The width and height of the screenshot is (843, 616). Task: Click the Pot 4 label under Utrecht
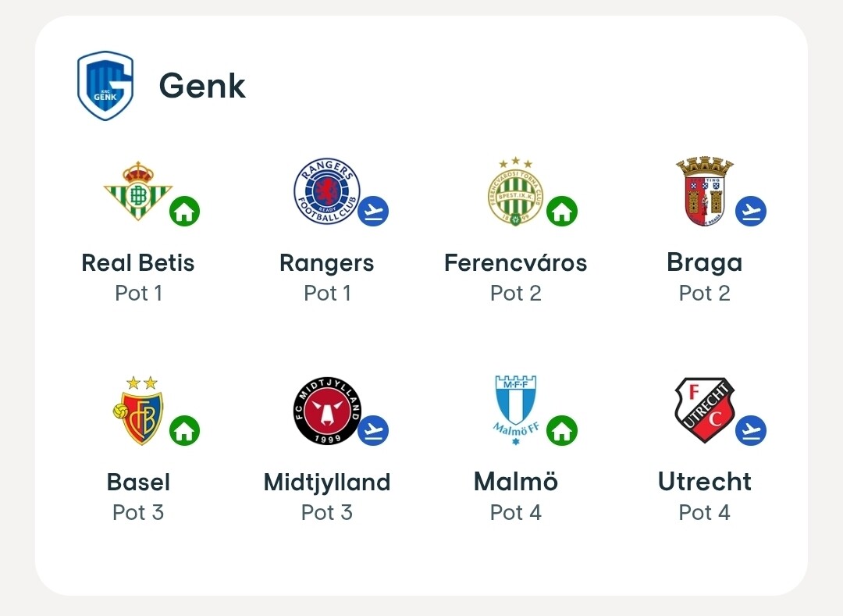[x=704, y=512]
